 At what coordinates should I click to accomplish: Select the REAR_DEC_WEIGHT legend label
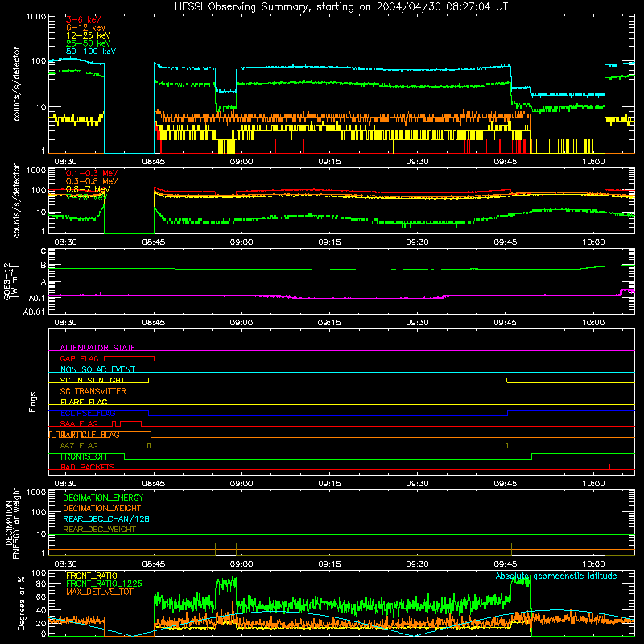[99, 530]
